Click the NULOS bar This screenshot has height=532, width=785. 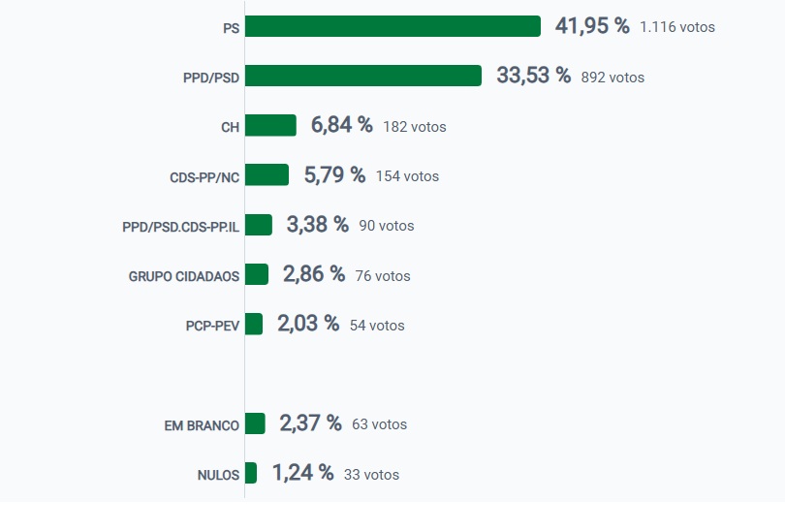(x=251, y=473)
